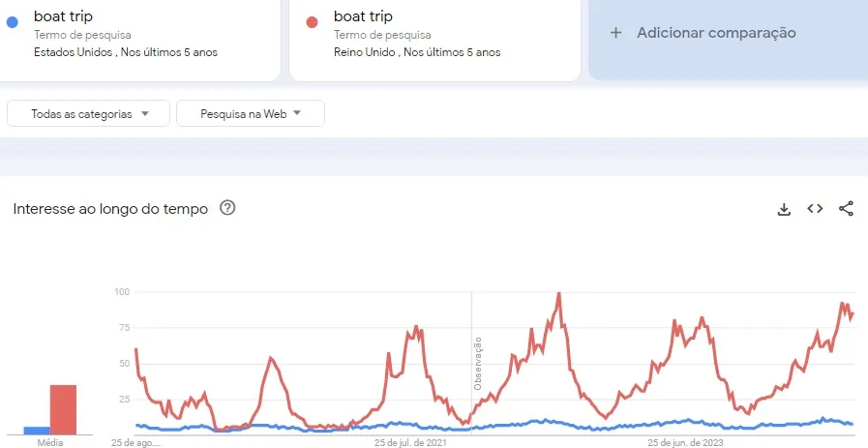Click the plus icon for new comparison
Viewport: 868px width, 448px height.
coord(615,33)
